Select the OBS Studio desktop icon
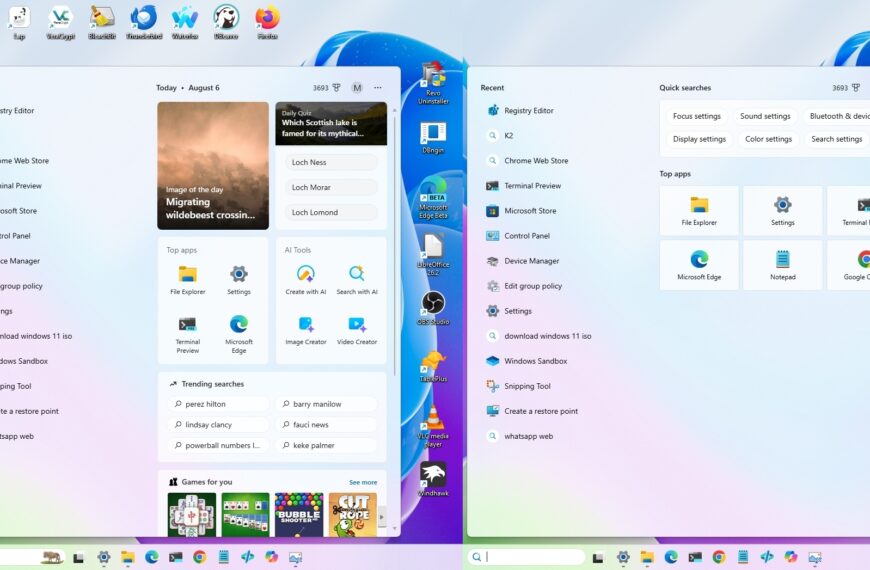Screen dimensions: 870x570 (x=433, y=308)
